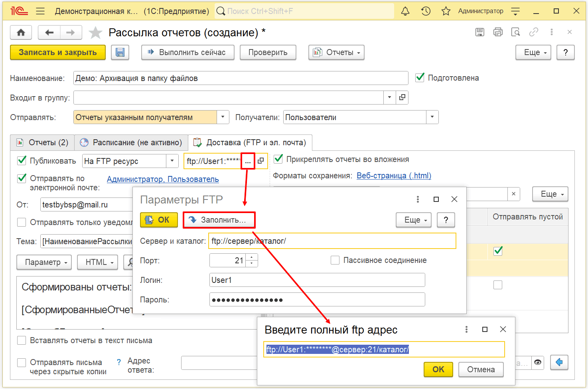Confirm OK in ftp address dialog
The width and height of the screenshot is (588, 389).
pyautogui.click(x=438, y=369)
